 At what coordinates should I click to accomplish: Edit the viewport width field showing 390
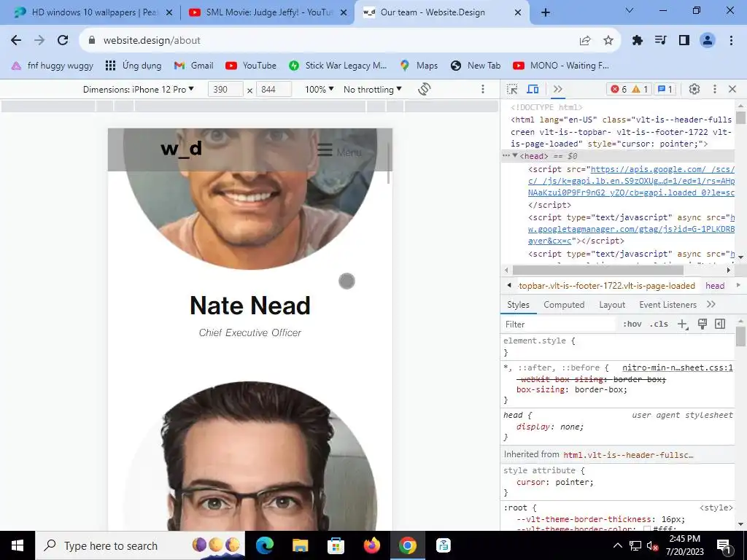(x=225, y=90)
